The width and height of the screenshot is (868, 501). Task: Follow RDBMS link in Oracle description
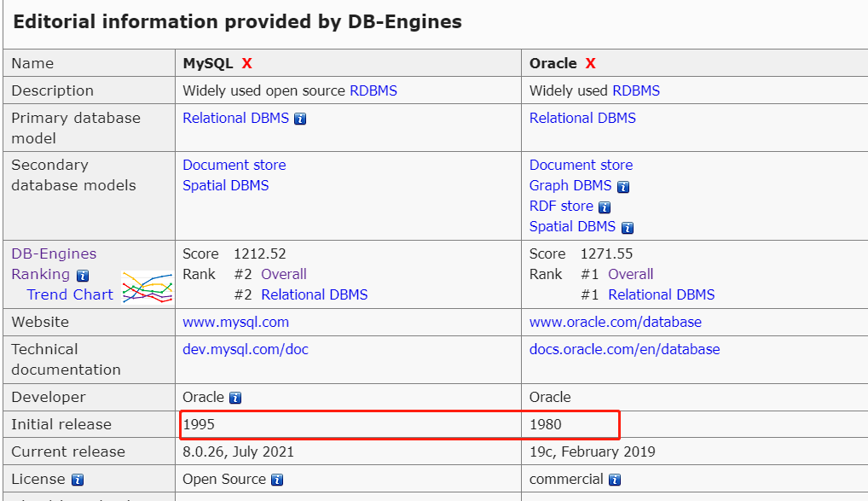(636, 90)
